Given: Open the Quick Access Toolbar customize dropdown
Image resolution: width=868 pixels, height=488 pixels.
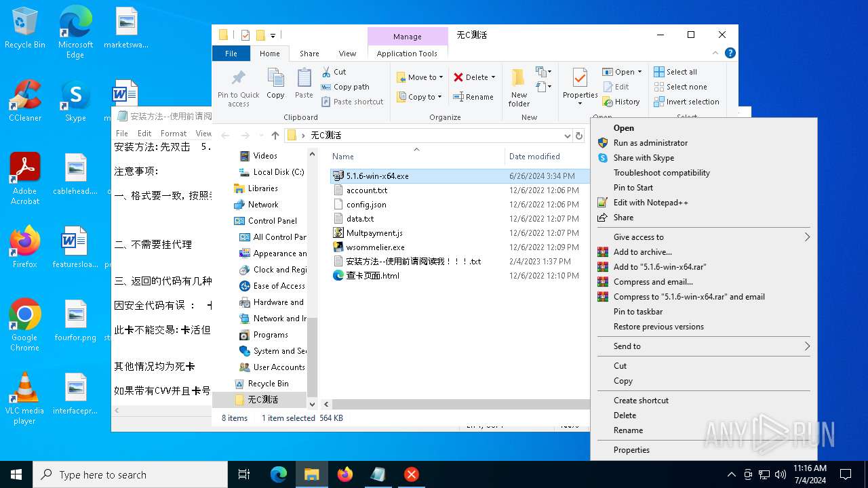Looking at the screenshot, I should [x=273, y=35].
